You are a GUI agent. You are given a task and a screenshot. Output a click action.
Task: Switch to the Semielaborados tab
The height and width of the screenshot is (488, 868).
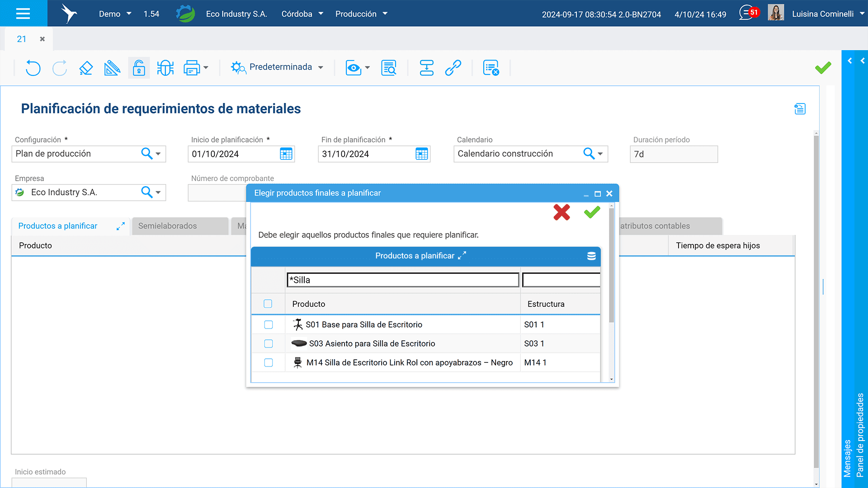coord(168,226)
